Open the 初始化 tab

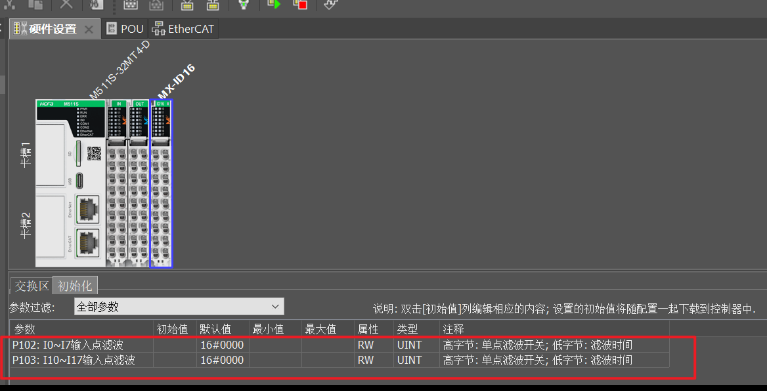75,286
